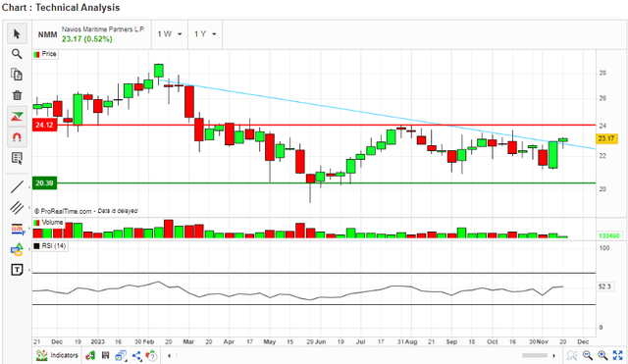Click the help question mark icon
Screen dimensions: 628x364
point(151,355)
